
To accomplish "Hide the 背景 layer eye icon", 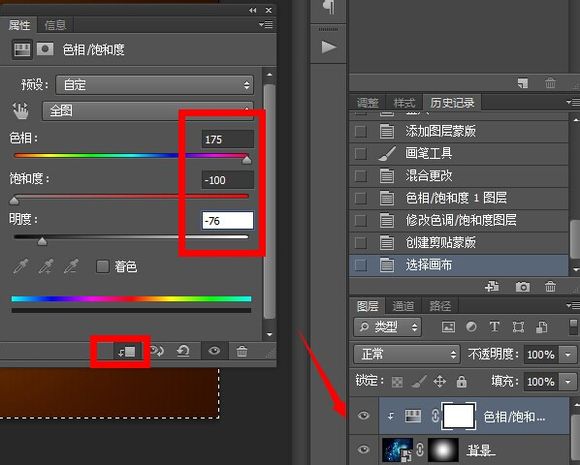I will pyautogui.click(x=364, y=449).
